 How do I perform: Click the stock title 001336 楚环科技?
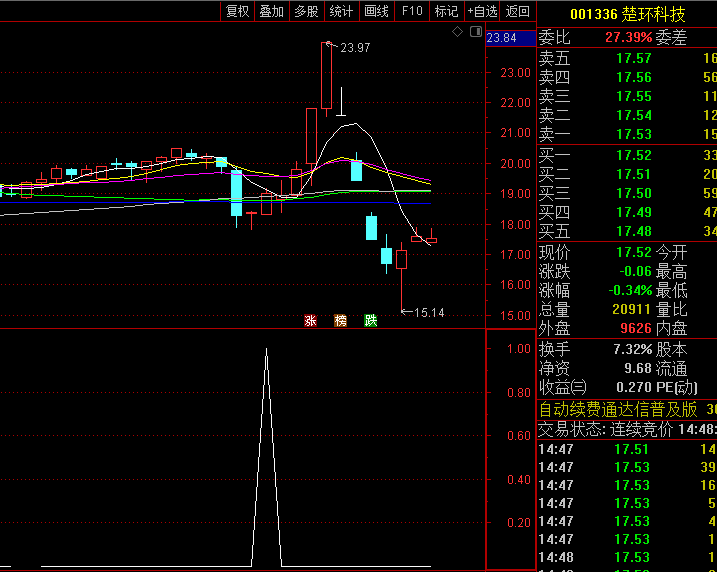coord(627,14)
